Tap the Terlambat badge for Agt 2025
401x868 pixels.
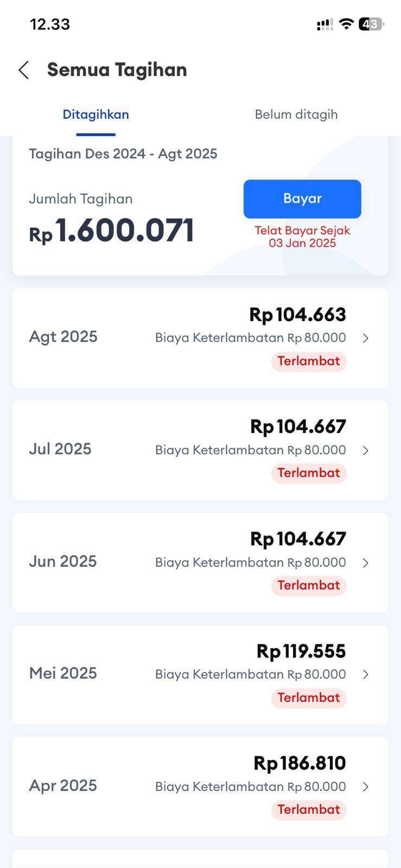pos(309,361)
